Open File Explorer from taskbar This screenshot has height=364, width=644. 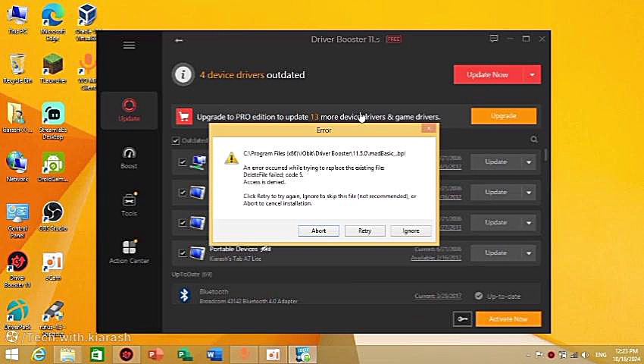click(68, 355)
